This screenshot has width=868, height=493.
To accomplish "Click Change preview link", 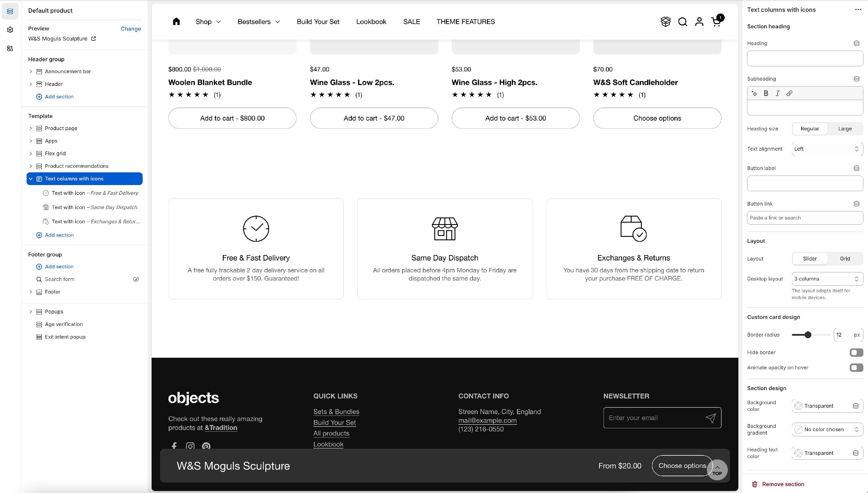I will pos(130,29).
